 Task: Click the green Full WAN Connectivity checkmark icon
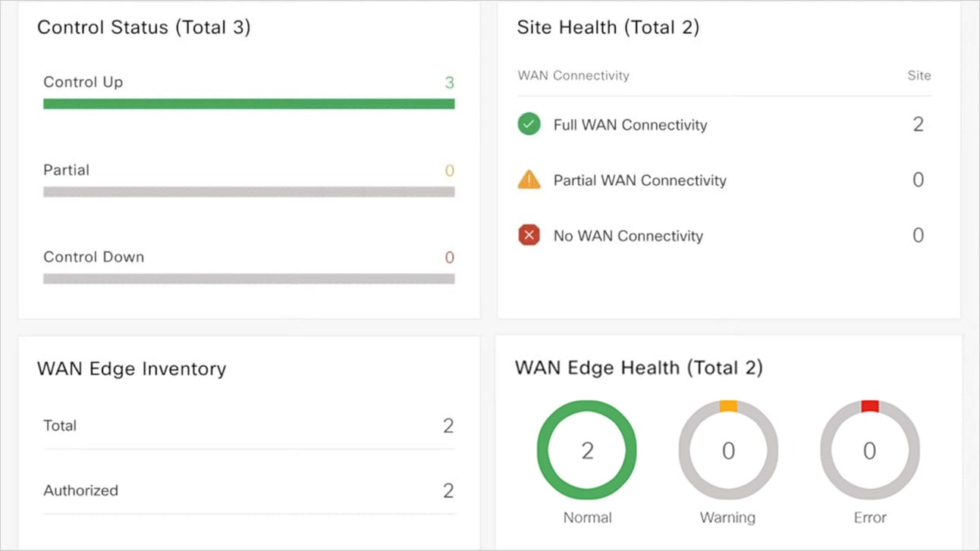click(x=529, y=124)
